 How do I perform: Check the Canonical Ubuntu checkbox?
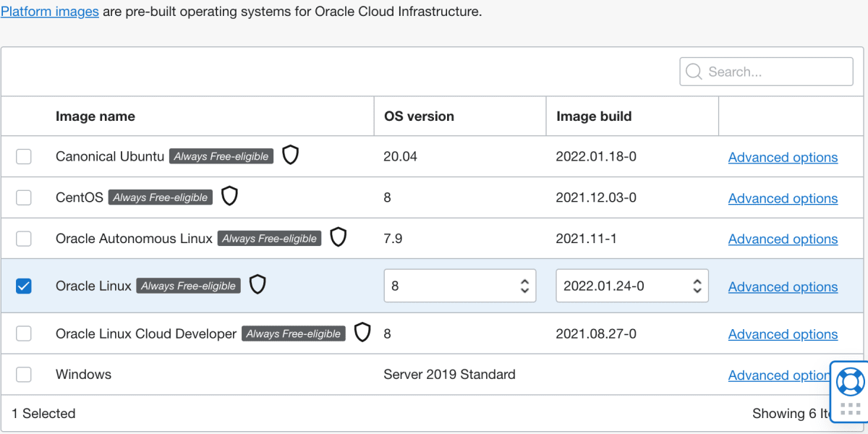click(x=24, y=156)
